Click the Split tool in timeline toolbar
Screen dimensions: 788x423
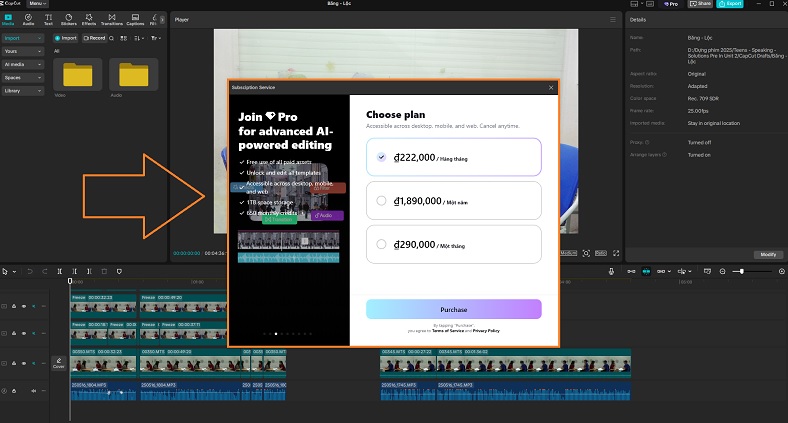pos(61,271)
